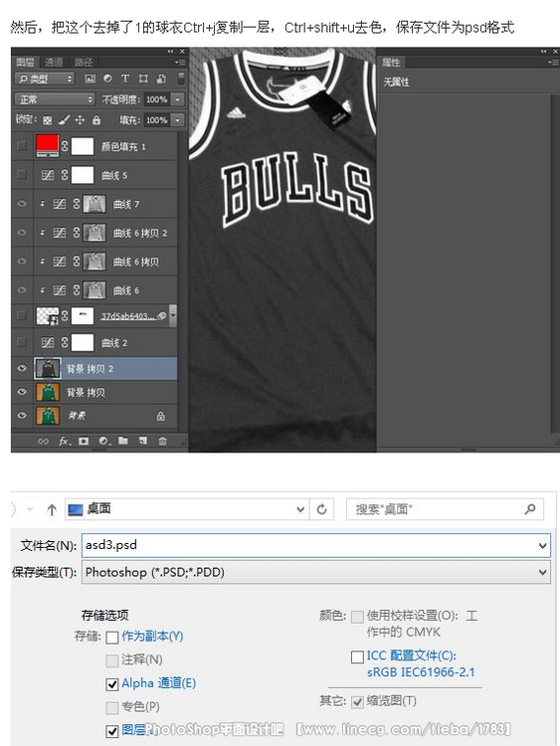Lock image pixels brush icon
Viewport: 560px width, 746px height.
(x=64, y=120)
